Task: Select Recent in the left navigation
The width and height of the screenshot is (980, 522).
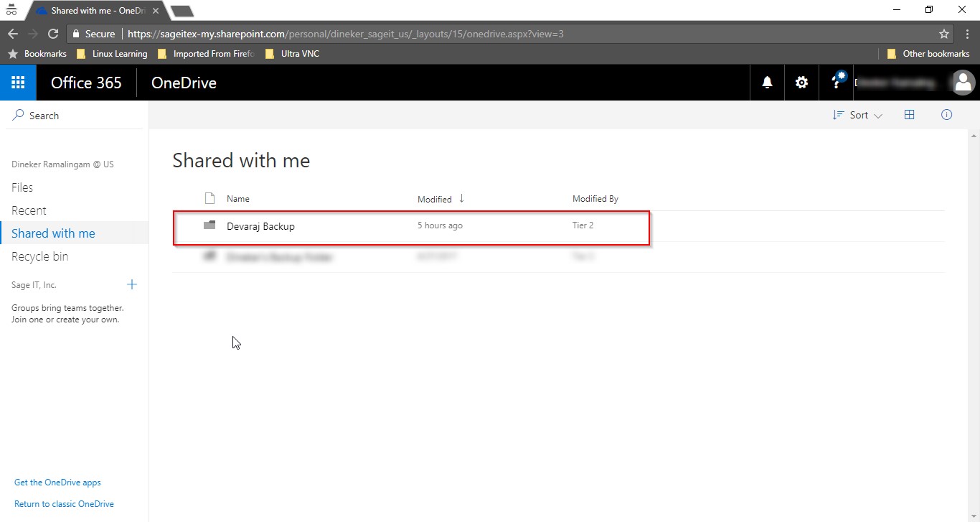Action: pos(29,210)
